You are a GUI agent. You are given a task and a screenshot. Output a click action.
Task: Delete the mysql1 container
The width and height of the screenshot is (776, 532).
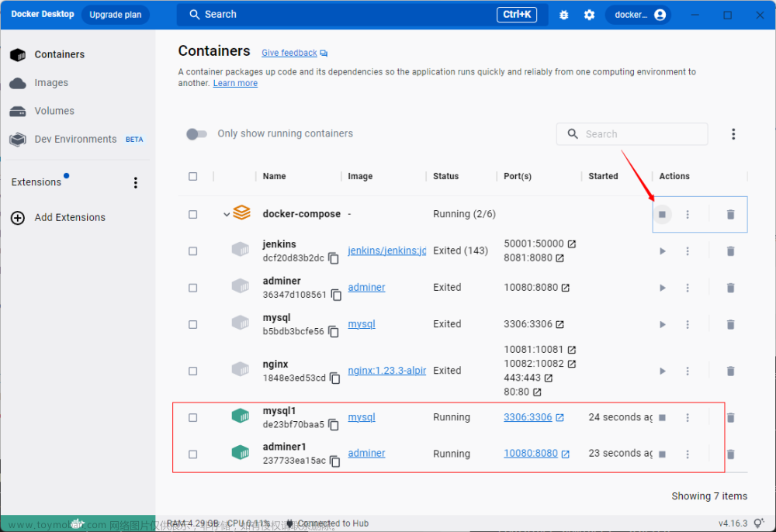[730, 418]
